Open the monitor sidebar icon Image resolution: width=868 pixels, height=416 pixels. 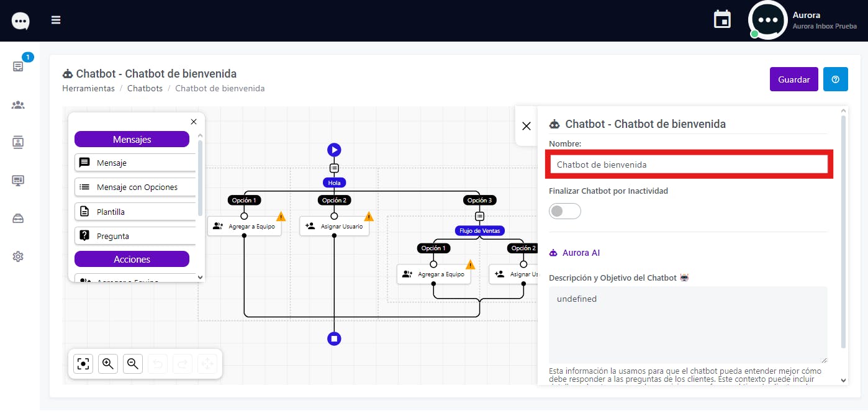18,180
